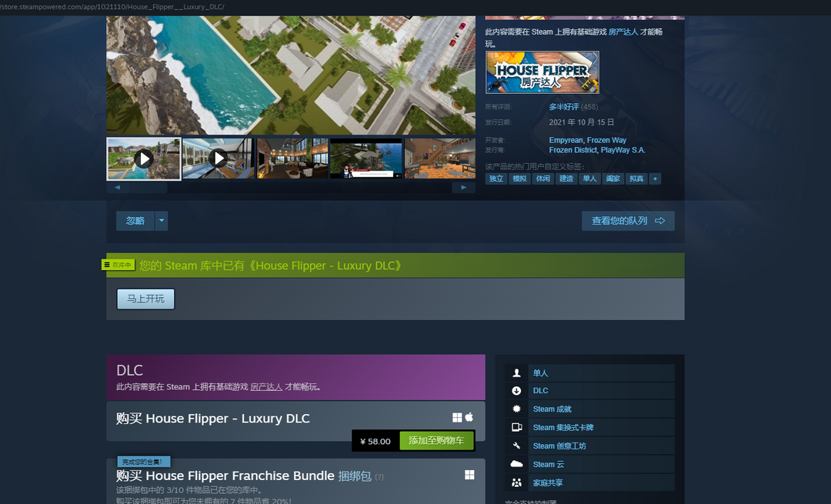831x504 pixels.
Task: Click the 2021 年 10 月 15 日 release date
Action: (x=582, y=122)
